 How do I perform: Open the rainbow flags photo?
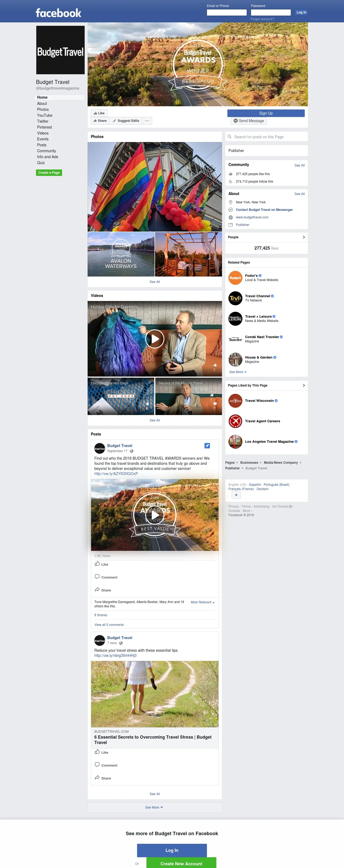(155, 187)
